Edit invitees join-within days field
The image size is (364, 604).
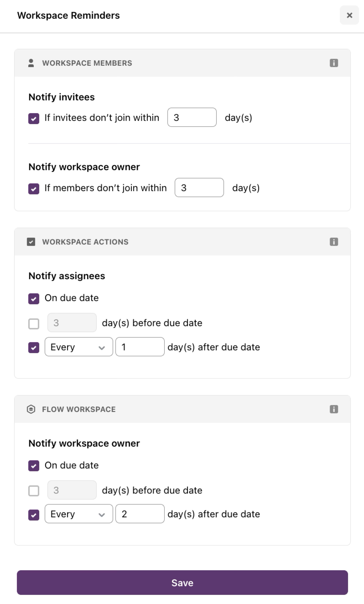[x=192, y=117]
